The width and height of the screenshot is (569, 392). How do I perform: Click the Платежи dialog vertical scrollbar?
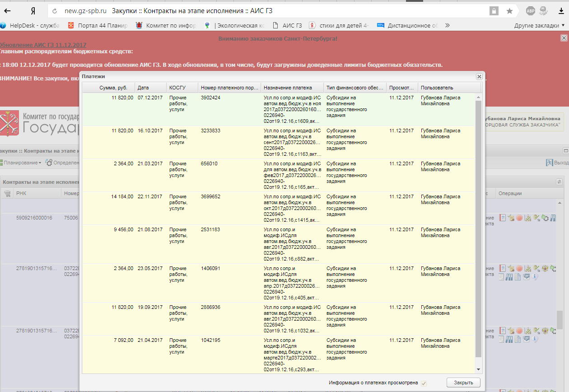click(479, 226)
